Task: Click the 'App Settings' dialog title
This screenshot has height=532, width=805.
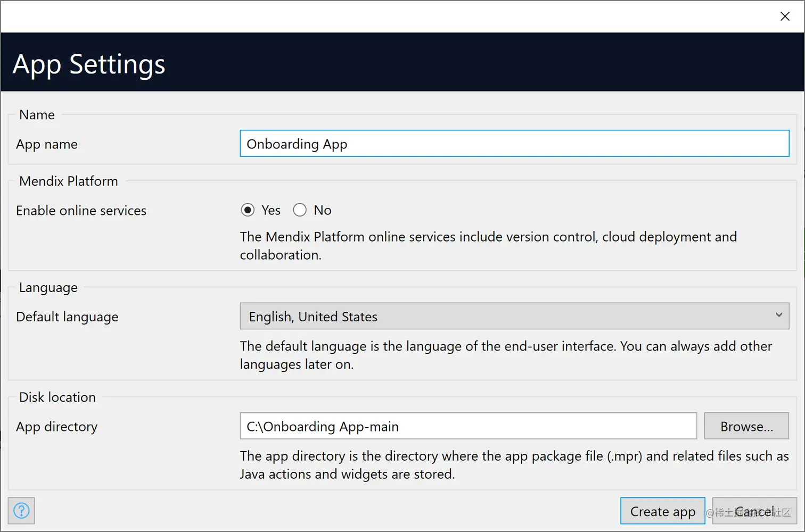Action: tap(89, 64)
